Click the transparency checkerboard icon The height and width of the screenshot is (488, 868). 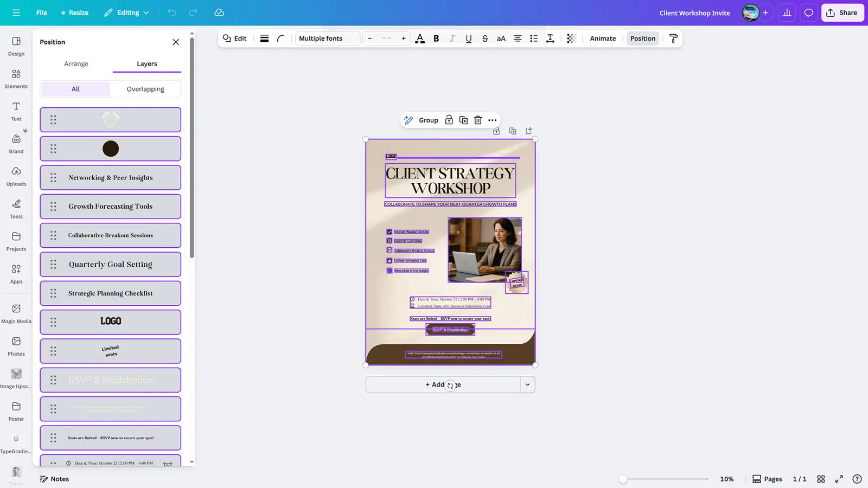[571, 38]
